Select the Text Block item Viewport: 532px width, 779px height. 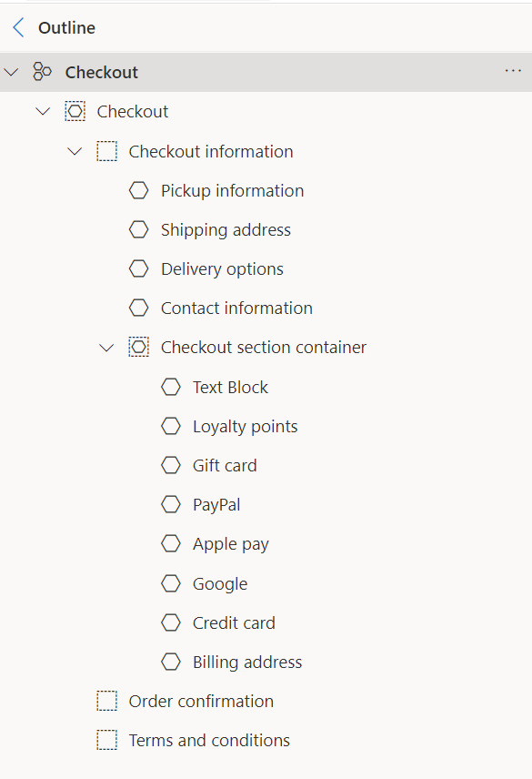(x=230, y=387)
